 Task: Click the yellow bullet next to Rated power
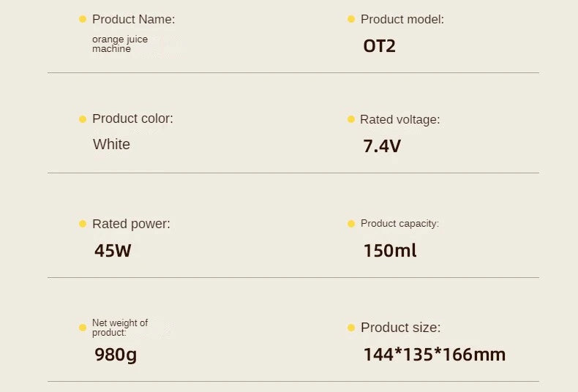point(83,224)
